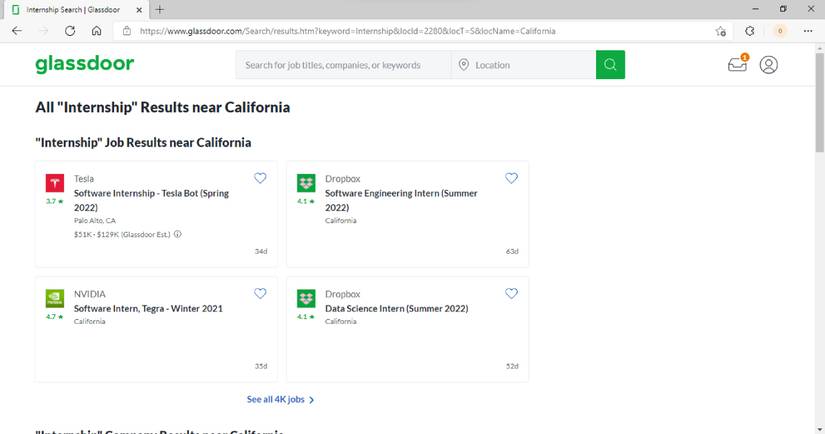Click scrollbar down arrow
This screenshot has width=825, height=434.
(820, 429)
